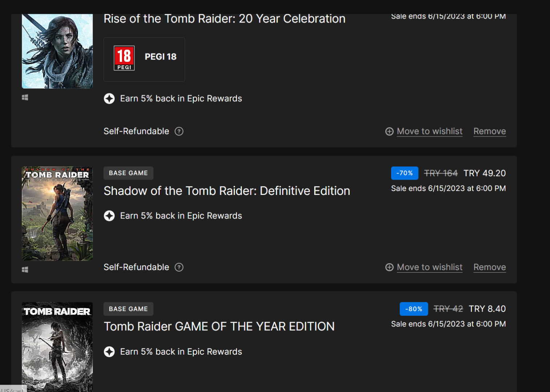Viewport: 550px width, 392px height.
Task: Click Epic Rewards icon for Shadow of Tomb Raider
Action: point(109,216)
